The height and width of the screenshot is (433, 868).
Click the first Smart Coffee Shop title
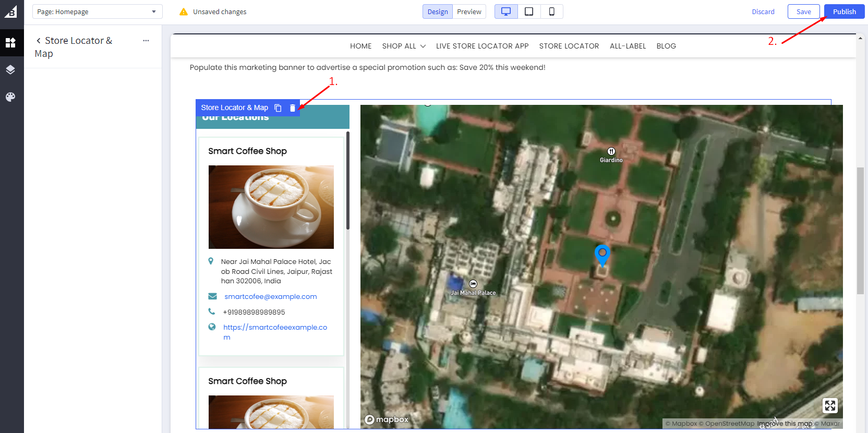point(248,151)
